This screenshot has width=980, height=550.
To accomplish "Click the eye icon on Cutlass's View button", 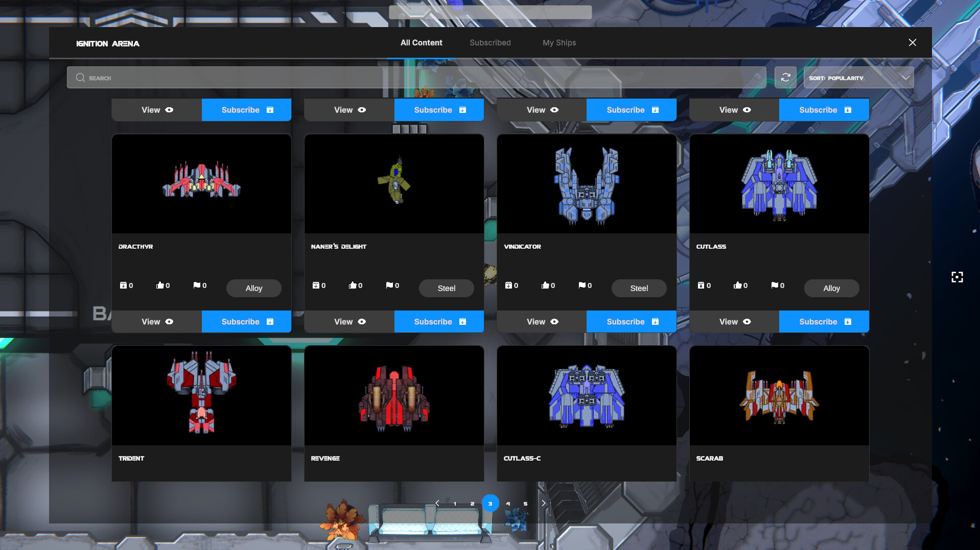I will (746, 322).
